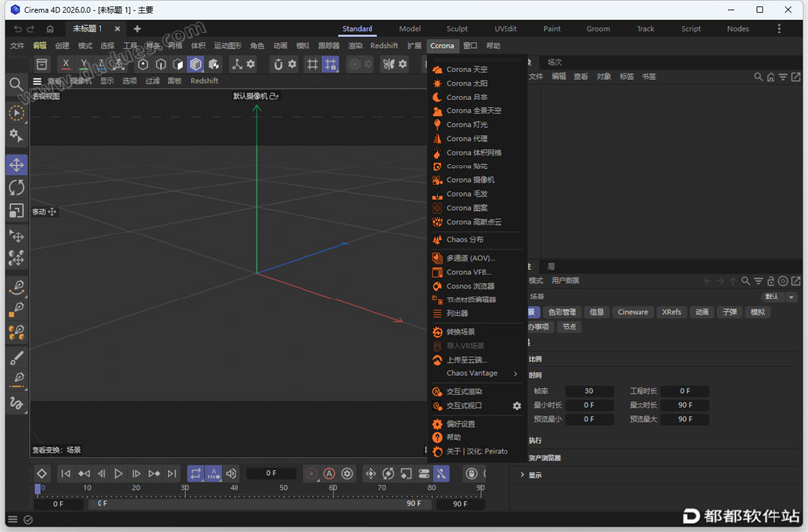Open the Redshift main menu
Image resolution: width=808 pixels, height=532 pixels.
point(384,46)
